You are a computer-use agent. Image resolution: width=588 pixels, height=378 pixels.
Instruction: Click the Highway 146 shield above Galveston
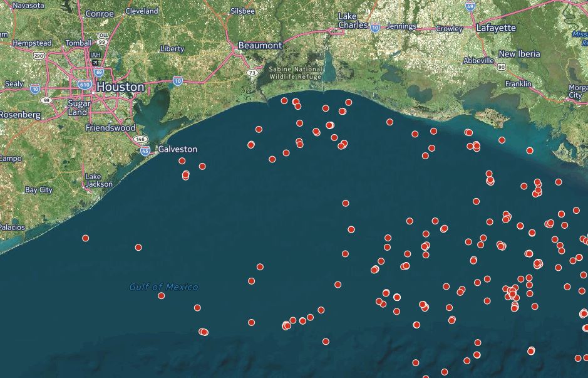(x=141, y=139)
